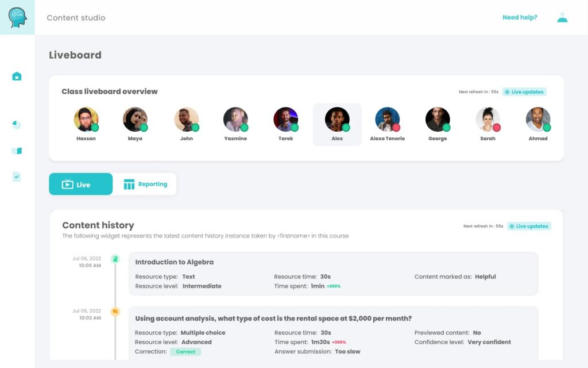Click the TV icon on the Live tab
Screen dimensions: 588x368
click(x=68, y=184)
